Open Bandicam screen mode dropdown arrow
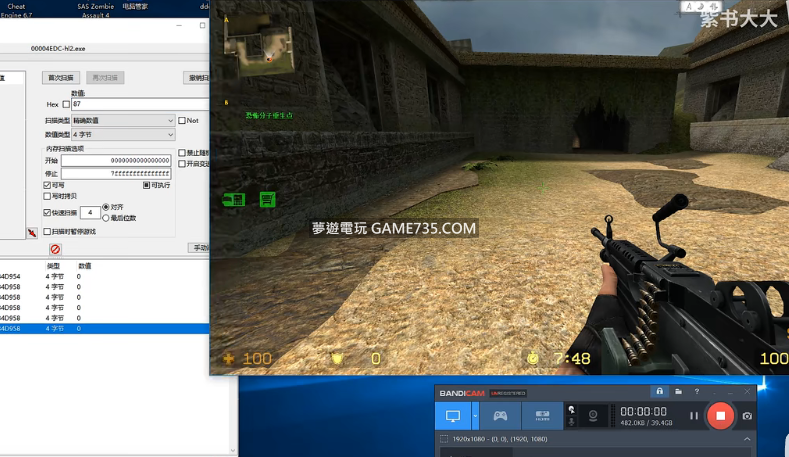 [x=475, y=416]
